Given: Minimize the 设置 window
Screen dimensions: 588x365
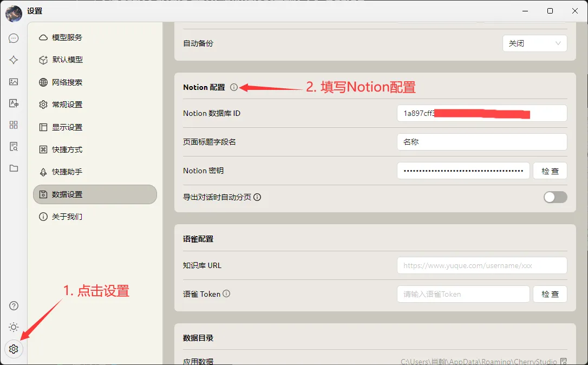Looking at the screenshot, I should point(525,11).
